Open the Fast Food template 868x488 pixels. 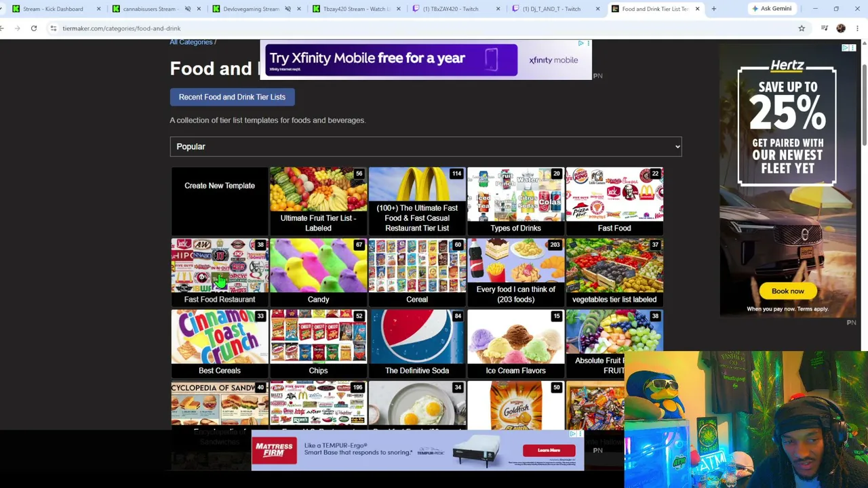[x=614, y=201]
